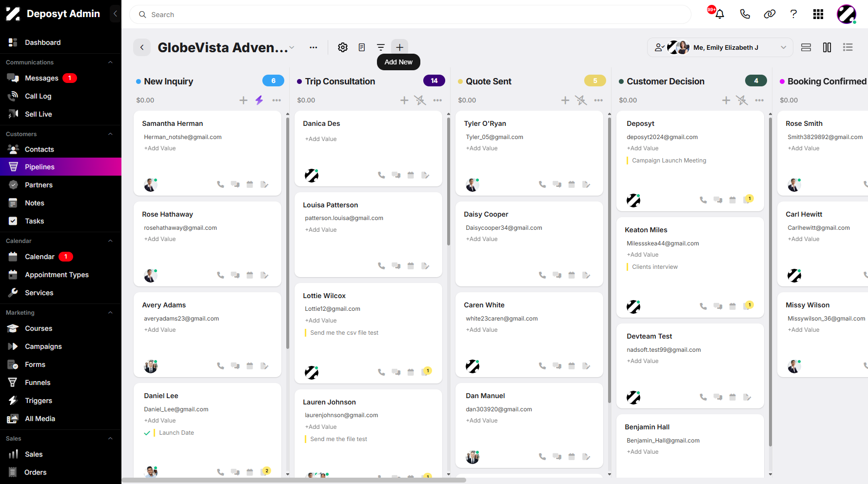This screenshot has width=868, height=484.
Task: Open the document icon in pipeline toolbar
Action: coord(362,47)
